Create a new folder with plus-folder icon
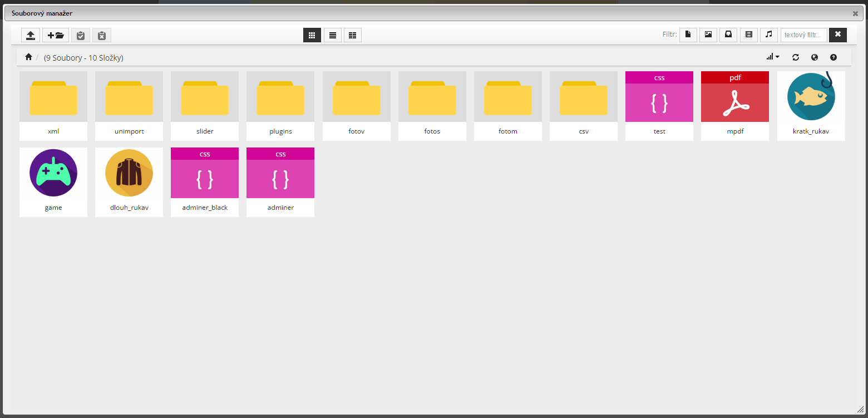This screenshot has height=418, width=868. (x=56, y=35)
